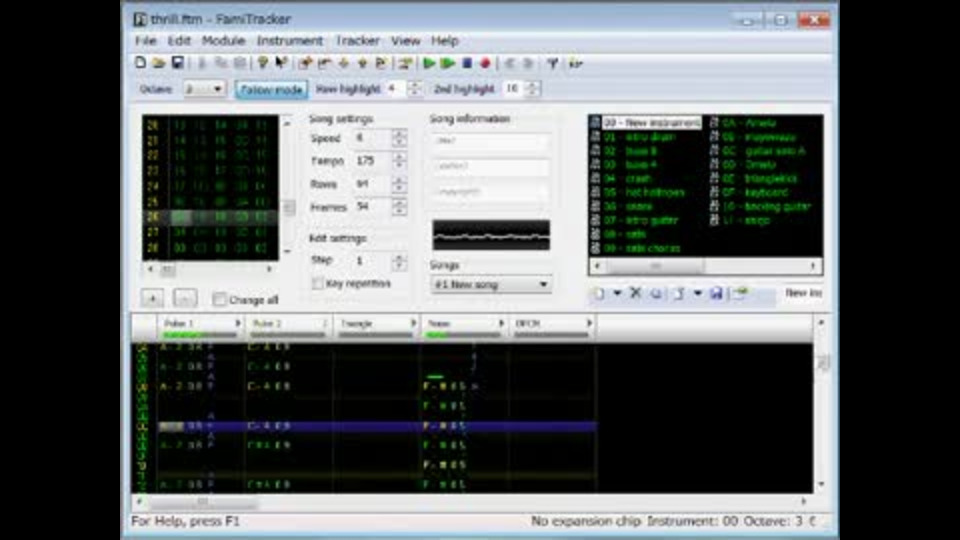Click the light bulb toolbar icon
This screenshot has width=960, height=540.
coord(263,63)
